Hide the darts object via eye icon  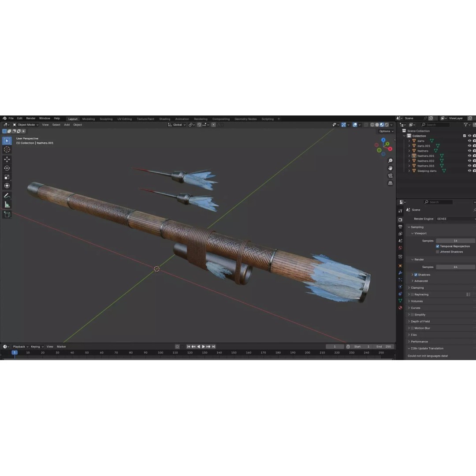coord(469,141)
